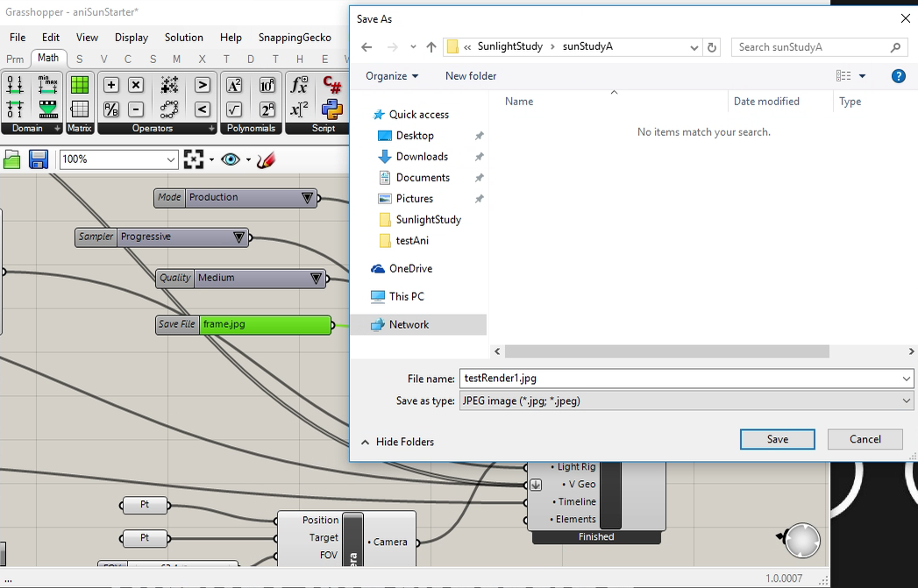Open the File name history dropdown arrow
Screen dimensions: 918x588
[x=907, y=379]
